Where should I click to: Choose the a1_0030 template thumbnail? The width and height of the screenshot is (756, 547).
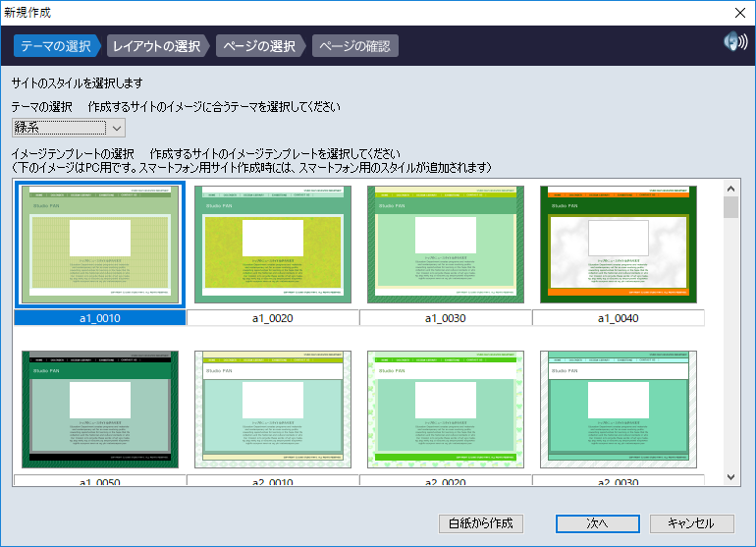(445, 244)
